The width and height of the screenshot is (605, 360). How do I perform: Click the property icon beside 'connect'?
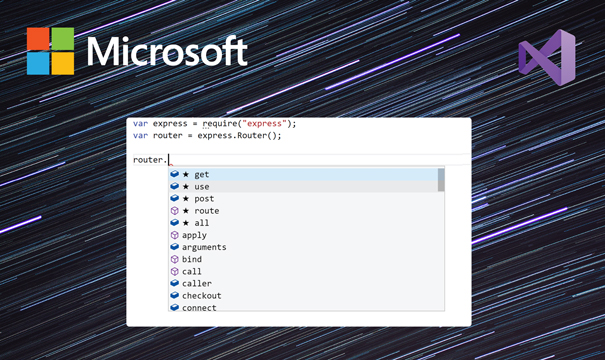coord(174,308)
